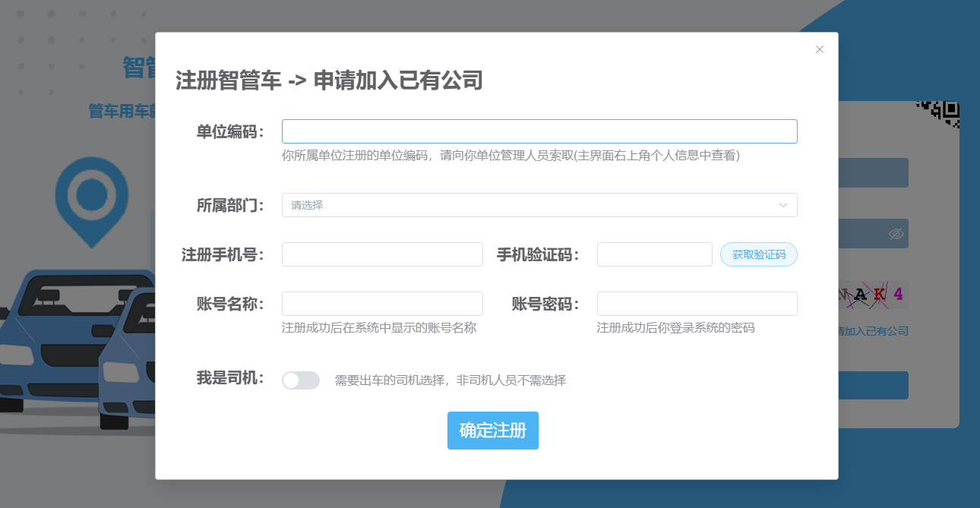The image size is (980, 508).
Task: Click the blue login button behind dialog
Action: click(873, 385)
